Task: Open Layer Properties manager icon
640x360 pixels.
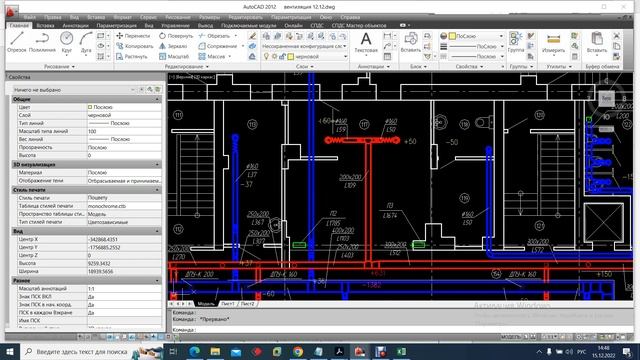Action: pyautogui.click(x=266, y=36)
